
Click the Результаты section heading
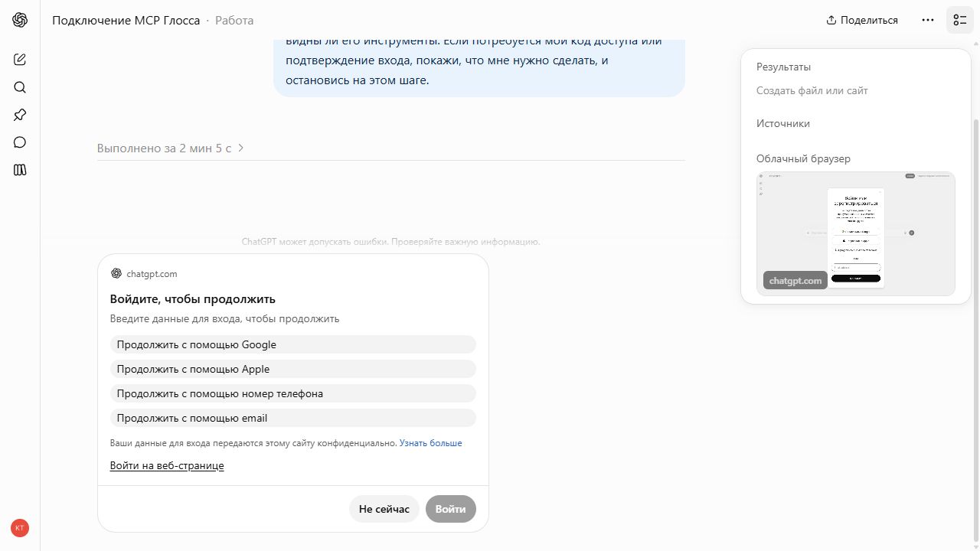(x=783, y=67)
